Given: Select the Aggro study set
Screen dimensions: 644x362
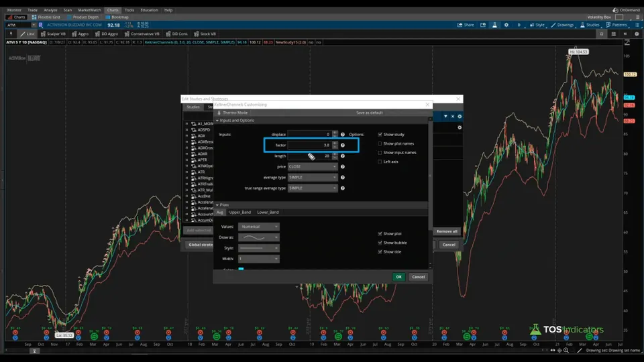Looking at the screenshot, I should [80, 34].
